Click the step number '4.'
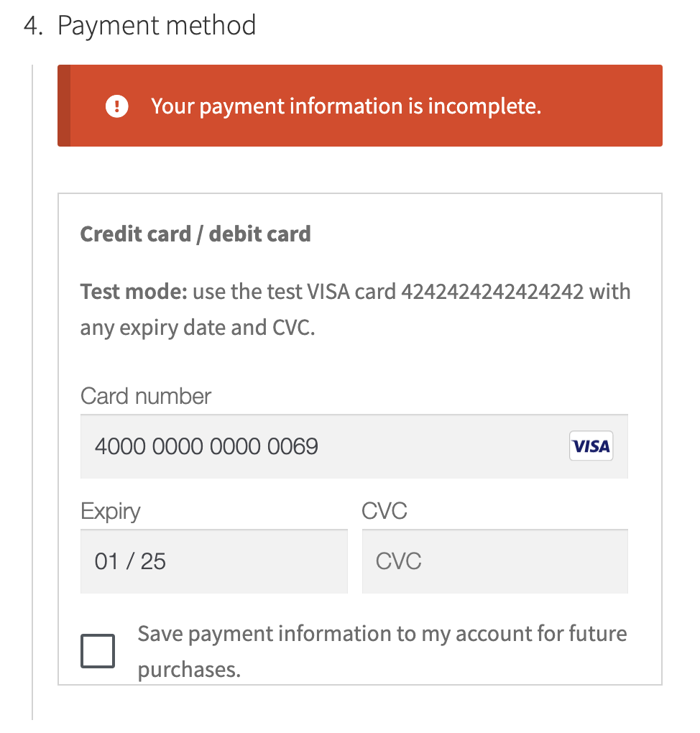 click(33, 26)
